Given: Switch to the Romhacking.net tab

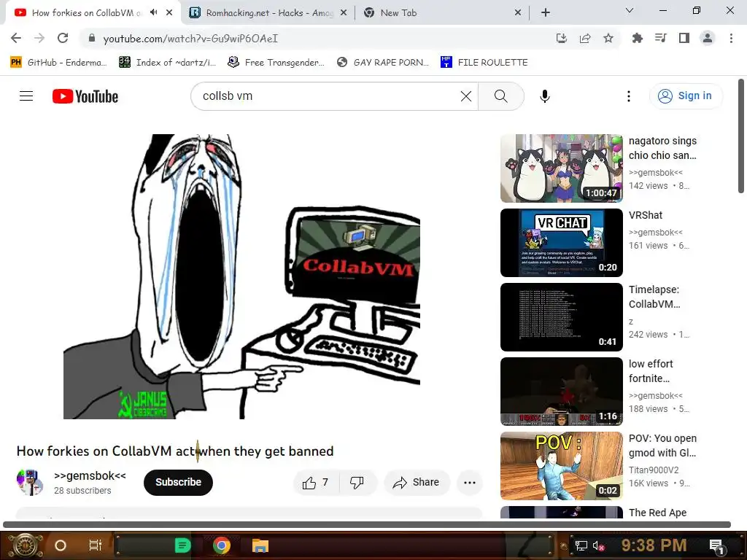Looking at the screenshot, I should [268, 13].
